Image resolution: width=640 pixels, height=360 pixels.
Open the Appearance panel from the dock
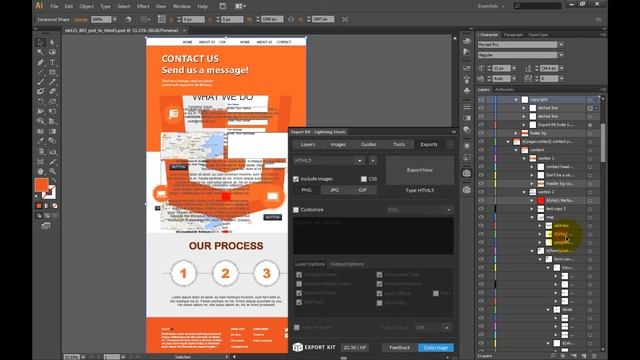467,146
